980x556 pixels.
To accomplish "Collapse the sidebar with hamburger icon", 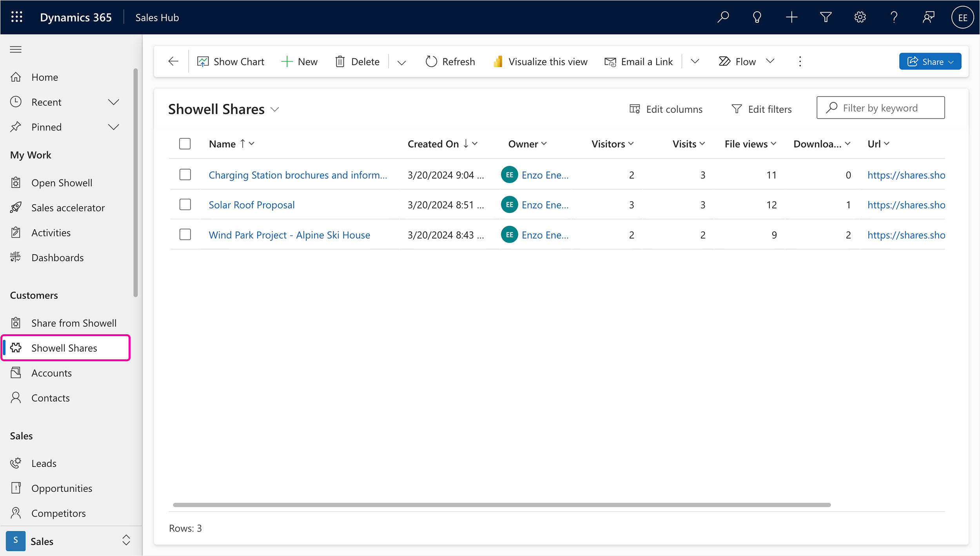I will [16, 49].
